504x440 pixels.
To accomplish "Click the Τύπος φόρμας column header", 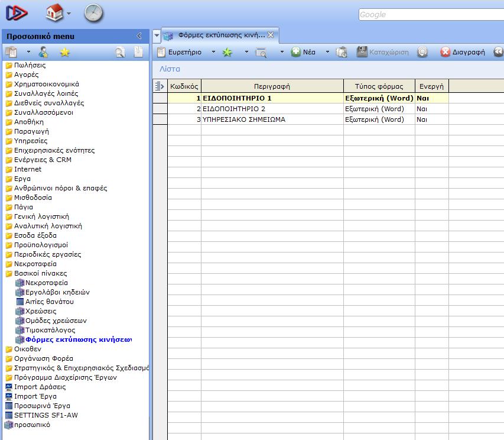I will [379, 86].
